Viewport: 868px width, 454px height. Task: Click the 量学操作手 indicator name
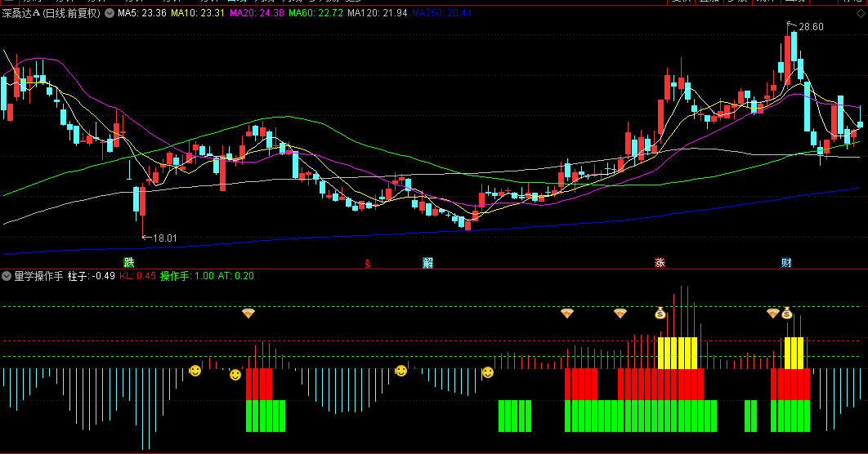coord(38,276)
